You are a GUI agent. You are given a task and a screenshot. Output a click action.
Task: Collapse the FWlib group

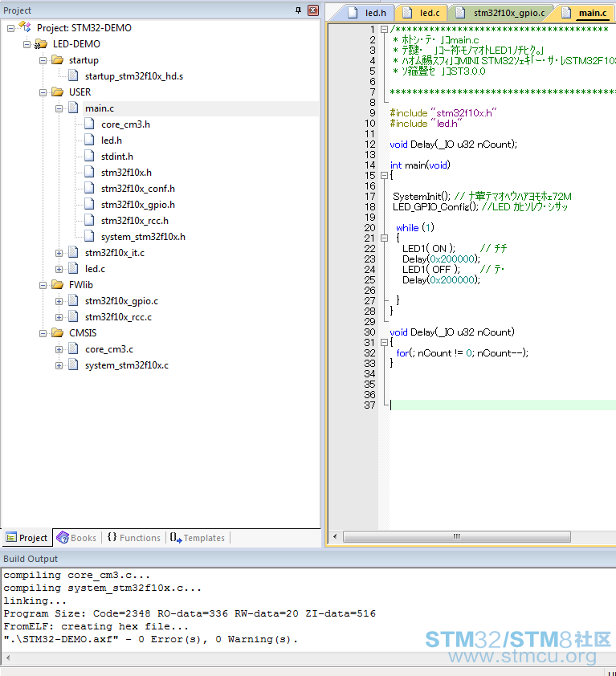pyautogui.click(x=43, y=285)
